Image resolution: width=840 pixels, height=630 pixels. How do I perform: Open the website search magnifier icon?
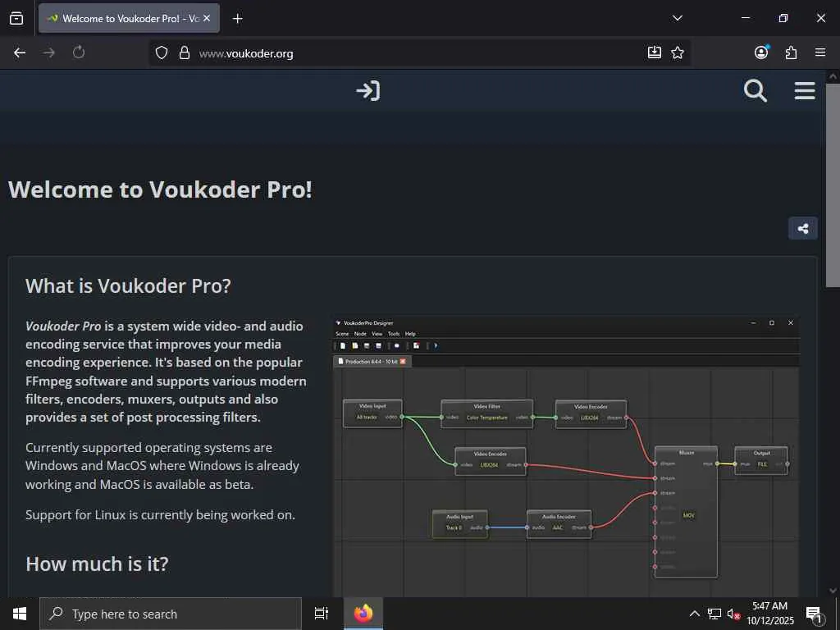point(756,90)
